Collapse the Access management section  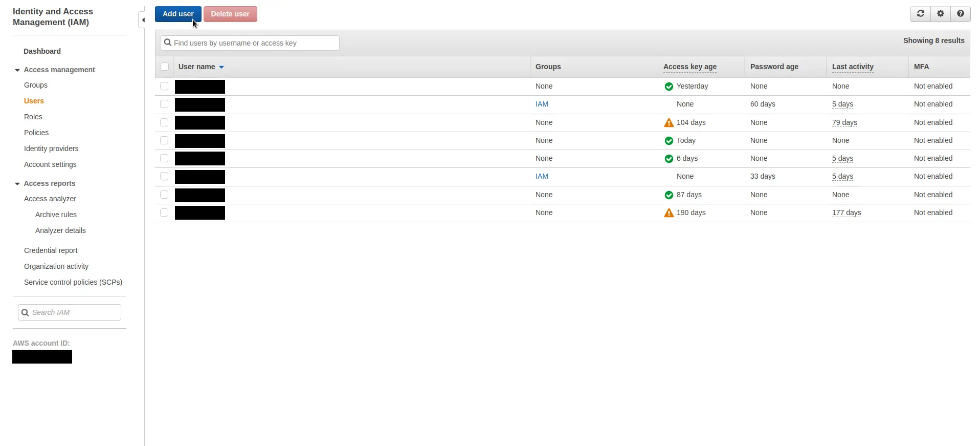click(17, 70)
